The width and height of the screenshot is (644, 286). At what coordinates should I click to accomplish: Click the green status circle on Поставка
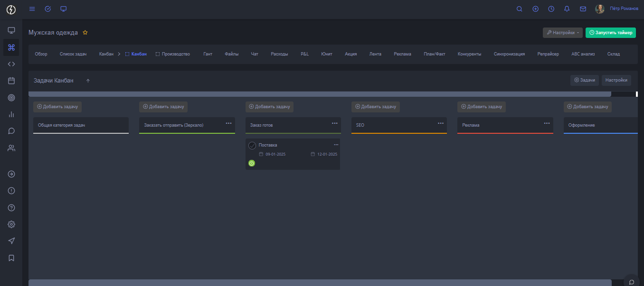252,163
